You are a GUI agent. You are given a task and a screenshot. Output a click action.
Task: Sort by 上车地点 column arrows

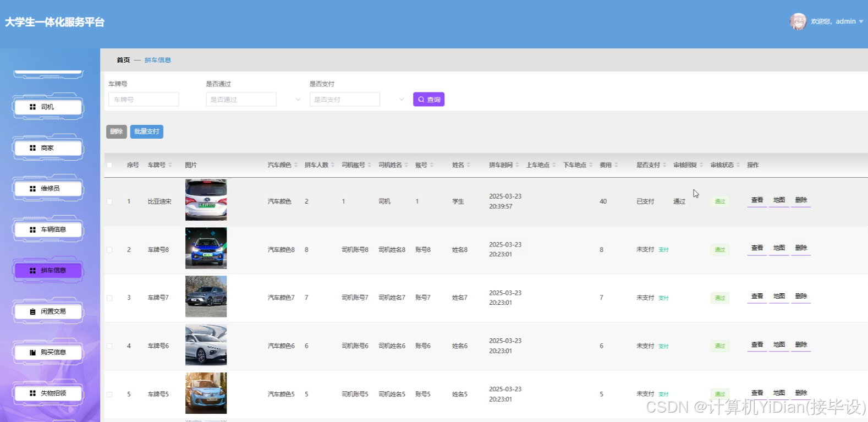pyautogui.click(x=554, y=165)
